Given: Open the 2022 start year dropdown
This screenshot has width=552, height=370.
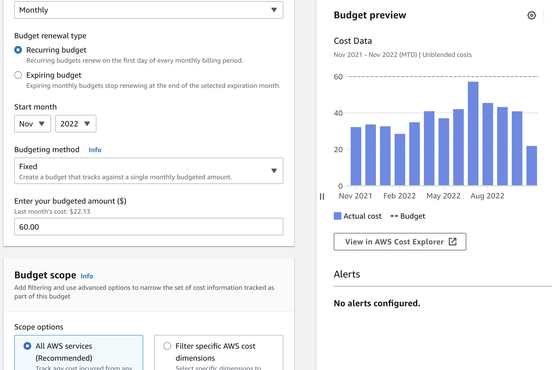Looking at the screenshot, I should (76, 124).
